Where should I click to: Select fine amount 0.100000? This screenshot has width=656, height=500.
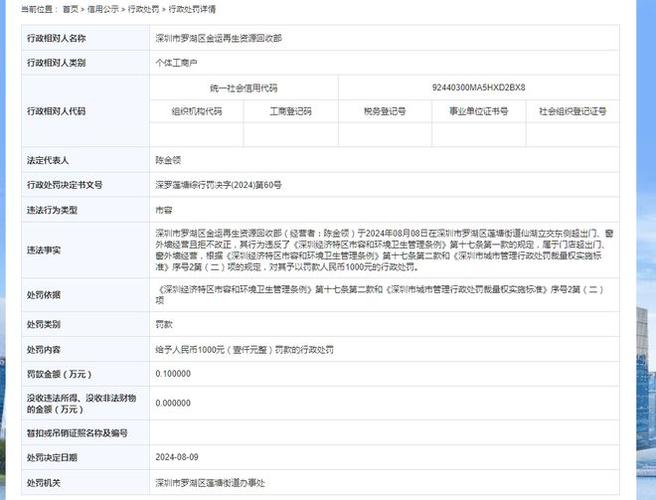[x=173, y=374]
